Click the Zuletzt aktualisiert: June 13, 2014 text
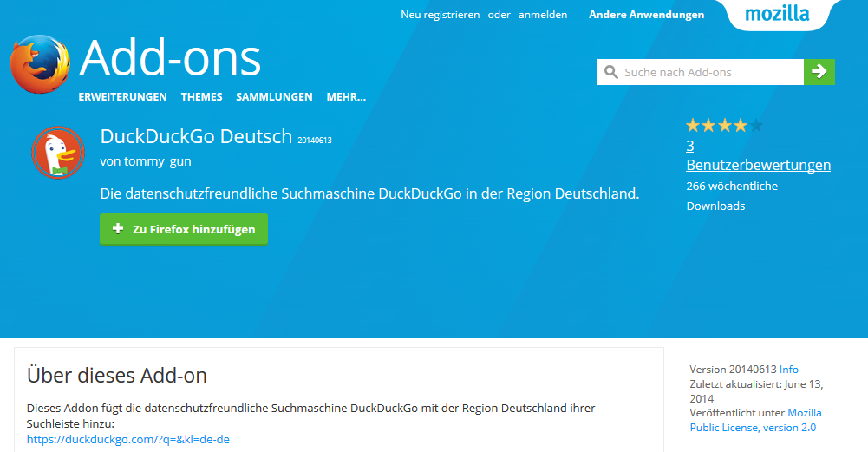This screenshot has height=452, width=868. (x=756, y=391)
